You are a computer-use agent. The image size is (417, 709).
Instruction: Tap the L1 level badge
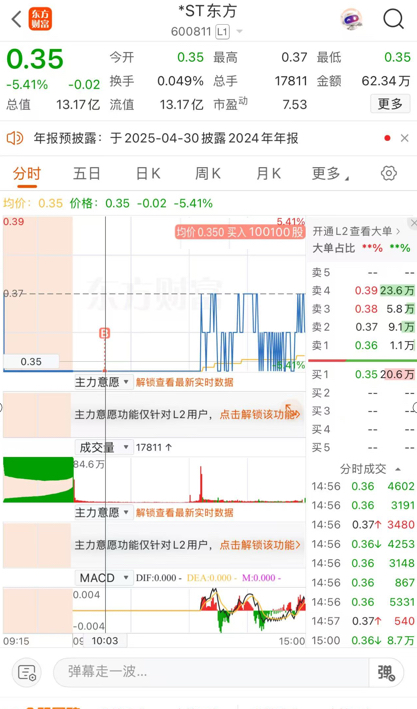pos(222,32)
